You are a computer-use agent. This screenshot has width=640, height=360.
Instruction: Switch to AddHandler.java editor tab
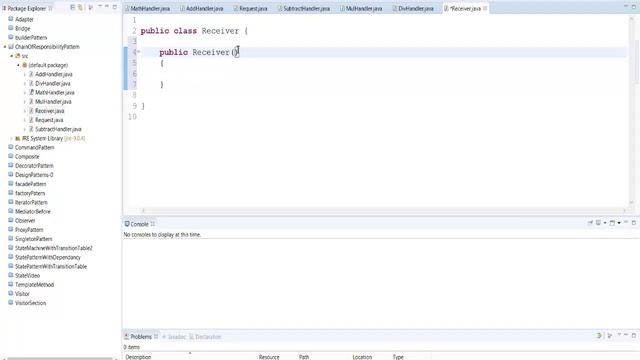[x=202, y=8]
